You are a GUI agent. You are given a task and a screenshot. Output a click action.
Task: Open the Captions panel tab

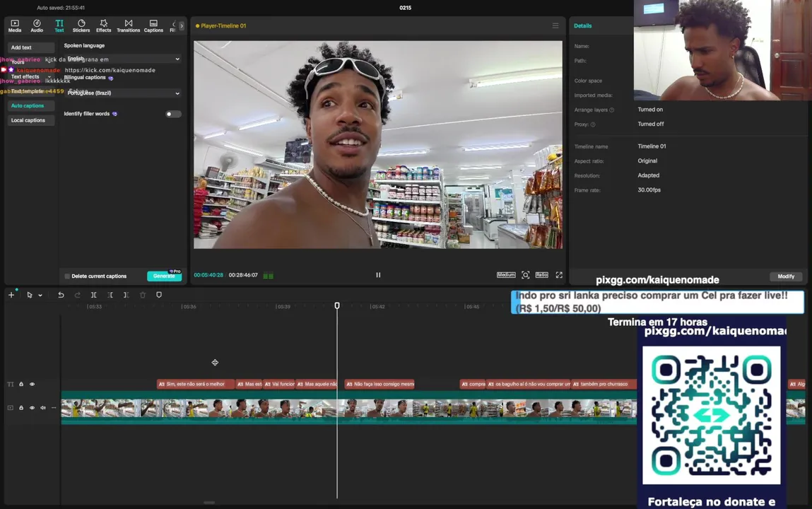point(153,26)
